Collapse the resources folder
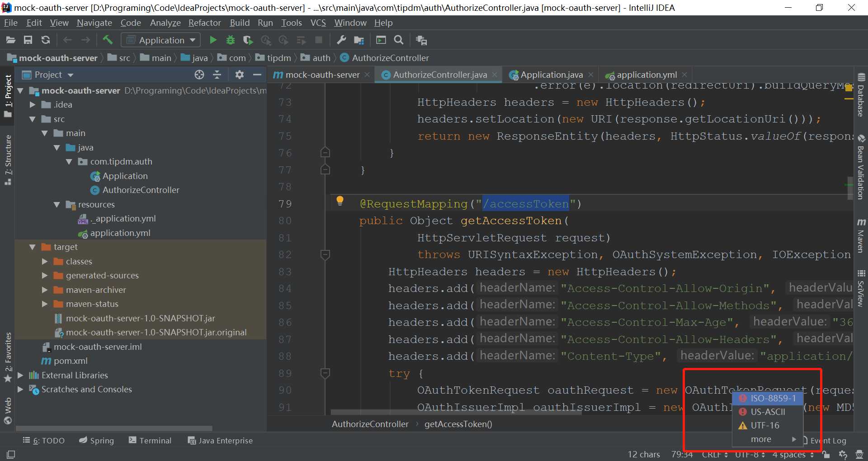The image size is (868, 461). click(x=57, y=205)
